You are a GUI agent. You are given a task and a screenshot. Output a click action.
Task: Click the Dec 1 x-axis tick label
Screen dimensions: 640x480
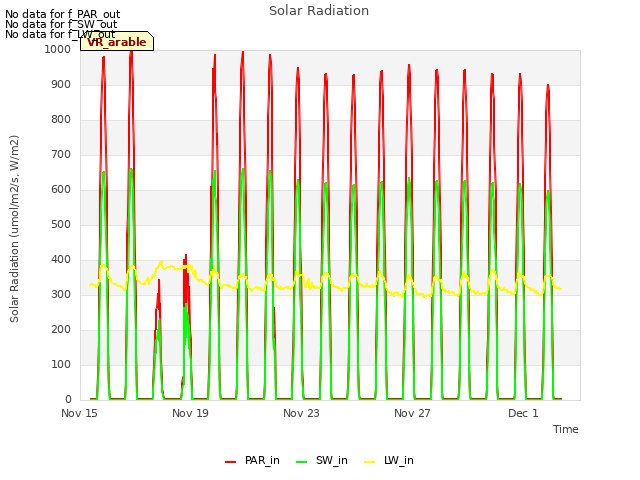[x=523, y=413]
